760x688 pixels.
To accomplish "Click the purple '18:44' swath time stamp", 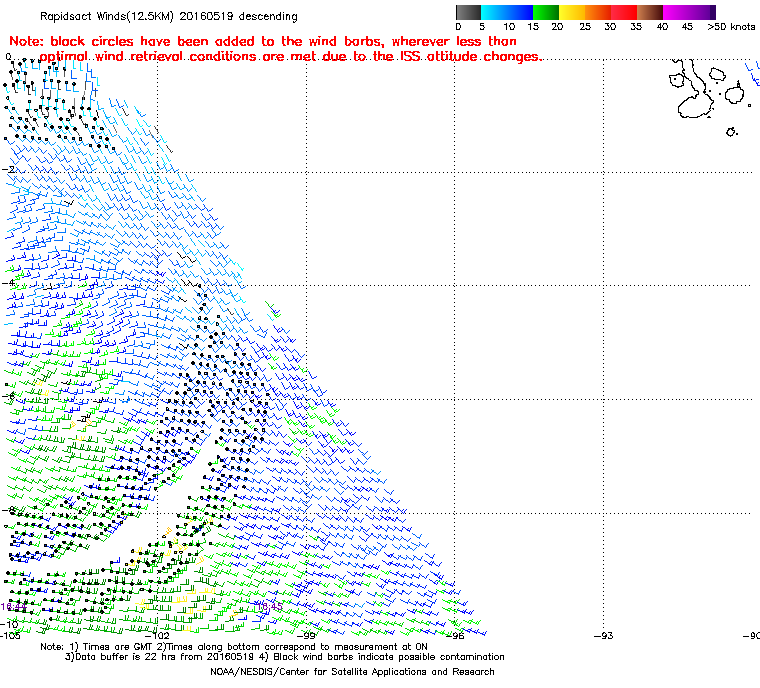I will 13,607.
